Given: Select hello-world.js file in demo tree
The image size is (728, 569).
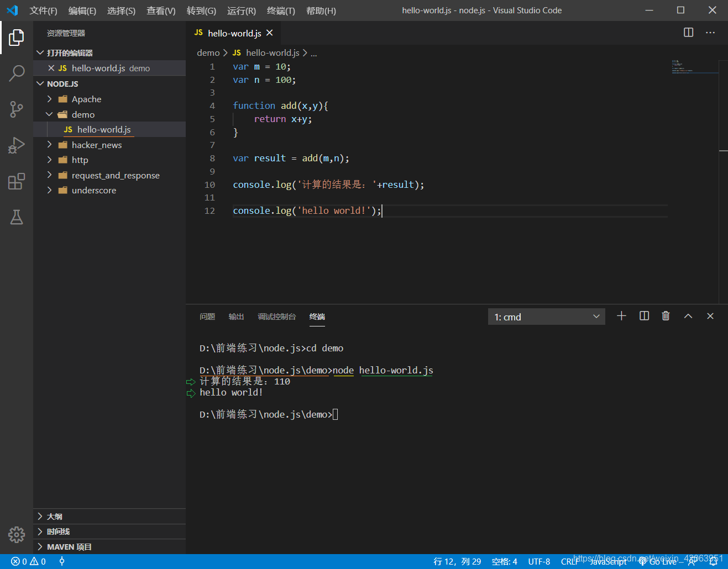Looking at the screenshot, I should pyautogui.click(x=109, y=129).
